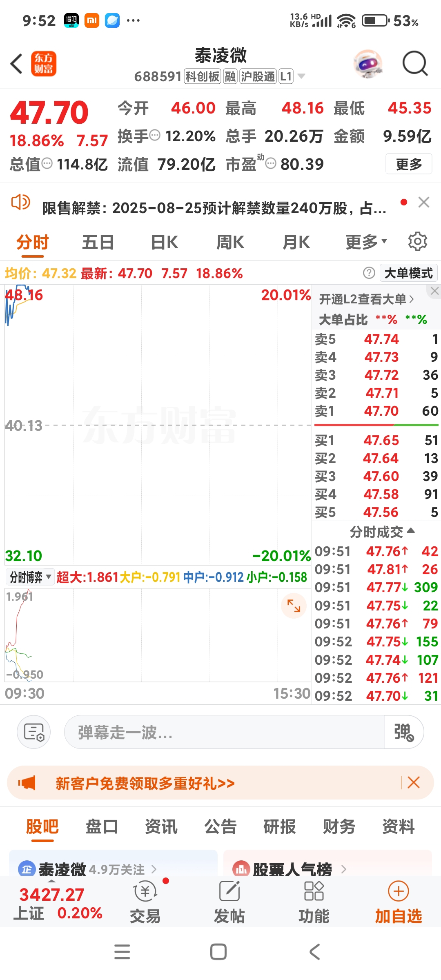The image size is (441, 980).
Task: Switch to 分时 chart tab
Action: [33, 243]
